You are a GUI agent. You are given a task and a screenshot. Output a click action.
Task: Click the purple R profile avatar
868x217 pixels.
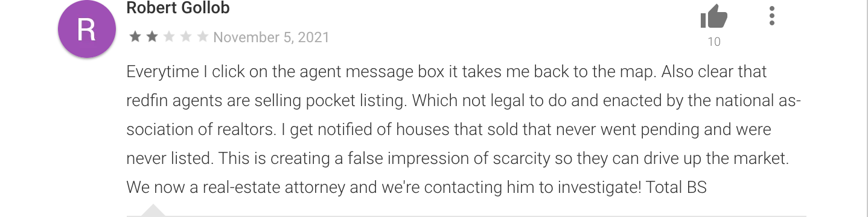pos(86,30)
